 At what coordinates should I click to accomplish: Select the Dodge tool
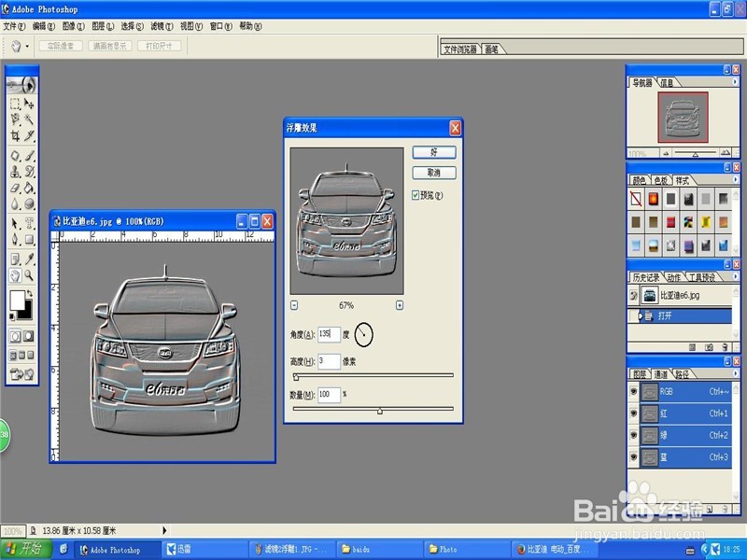[29, 203]
